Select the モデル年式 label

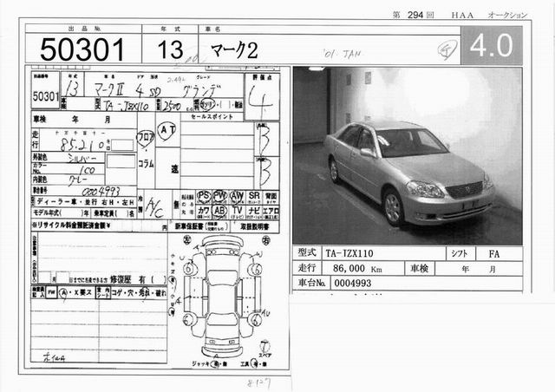(x=47, y=212)
